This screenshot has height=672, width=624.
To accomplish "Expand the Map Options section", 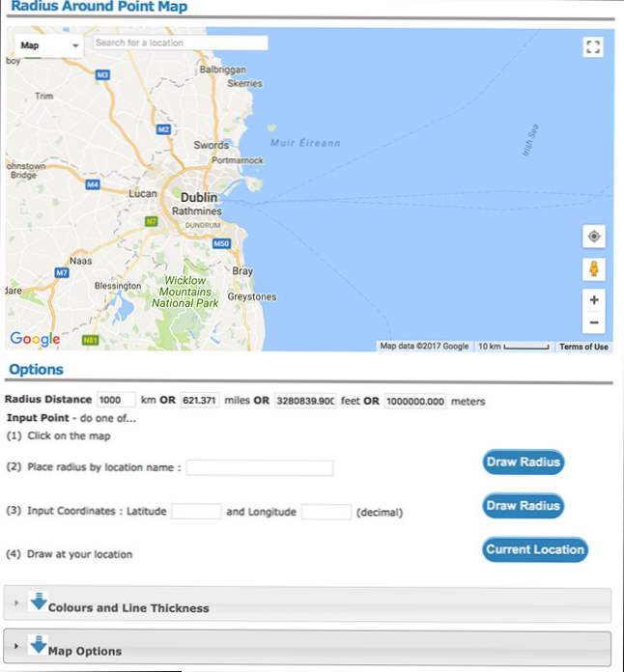I will 85,651.
